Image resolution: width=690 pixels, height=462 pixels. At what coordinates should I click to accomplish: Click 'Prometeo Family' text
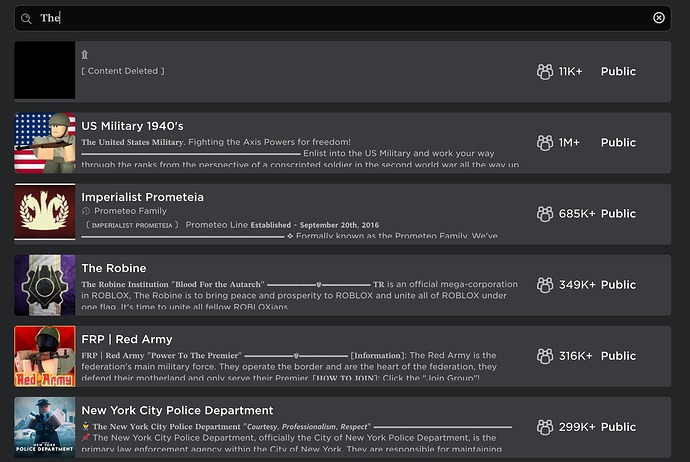(x=131, y=211)
